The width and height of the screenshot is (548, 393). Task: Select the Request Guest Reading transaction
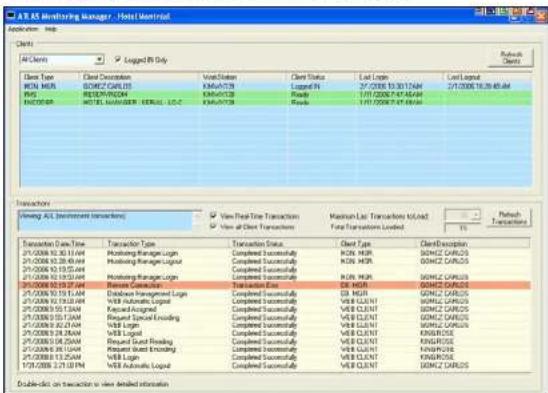[275, 341]
